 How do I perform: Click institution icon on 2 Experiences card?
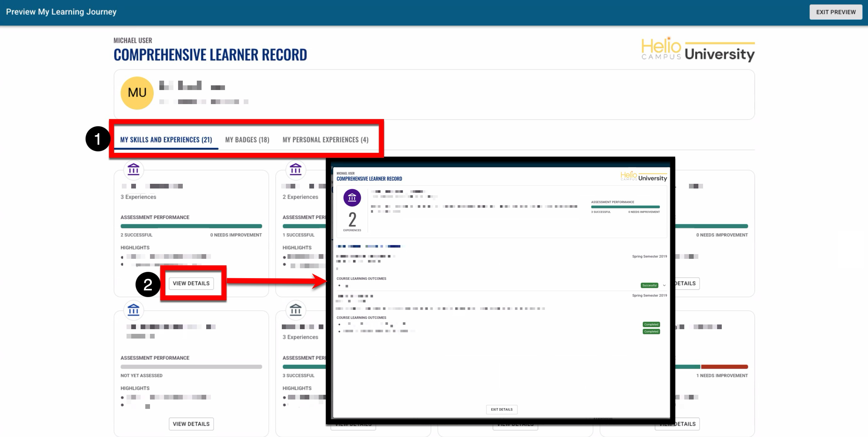(296, 169)
